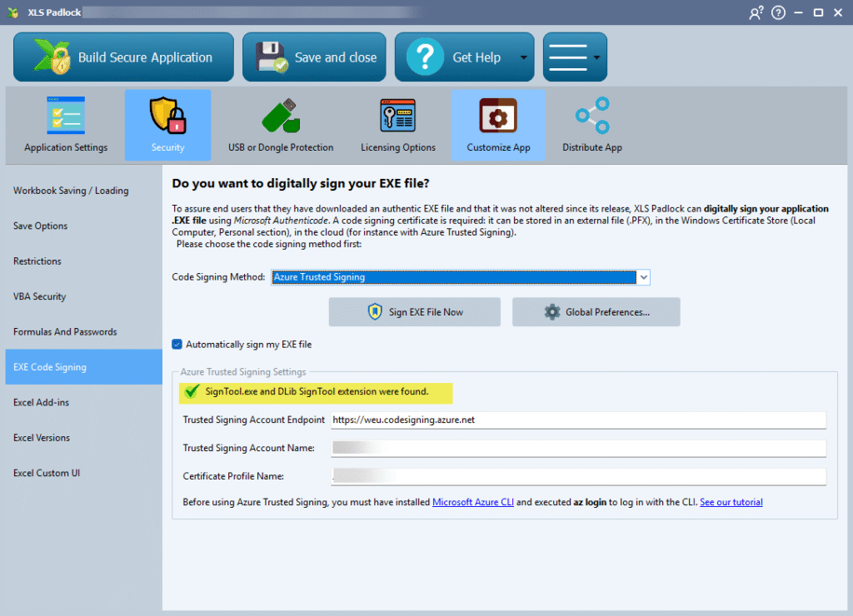Open Application Settings section icon

click(x=66, y=117)
